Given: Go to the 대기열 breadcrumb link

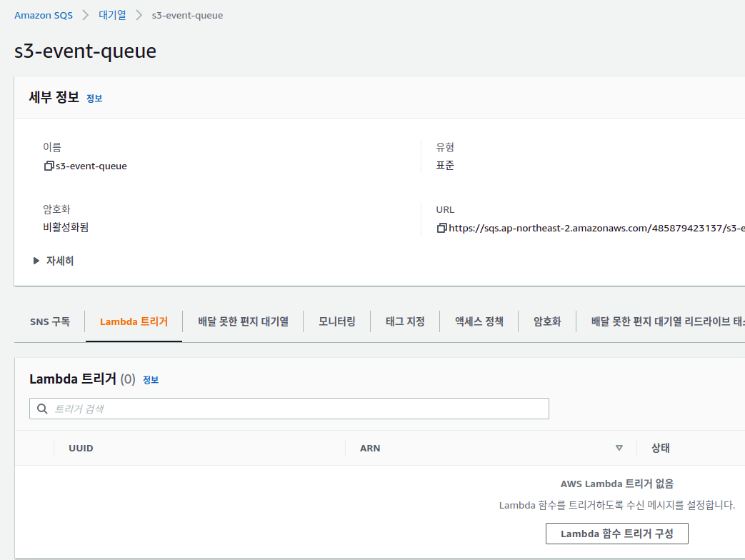Looking at the screenshot, I should point(112,15).
